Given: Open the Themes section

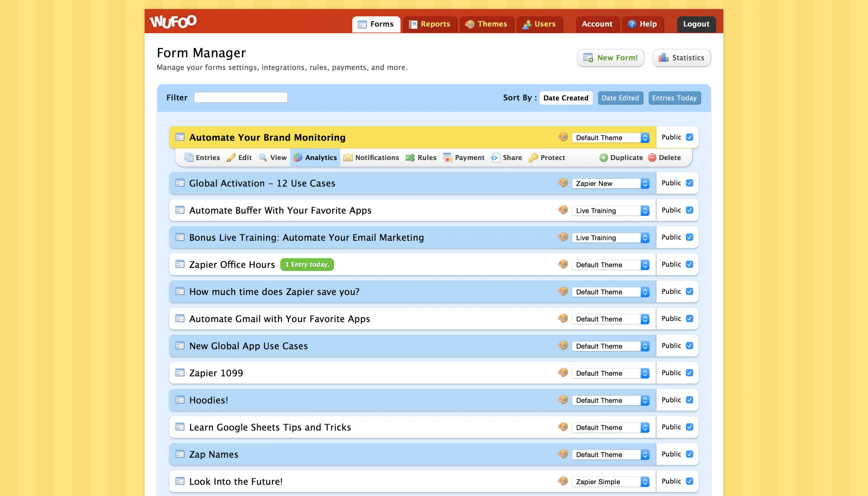Looking at the screenshot, I should pos(486,24).
